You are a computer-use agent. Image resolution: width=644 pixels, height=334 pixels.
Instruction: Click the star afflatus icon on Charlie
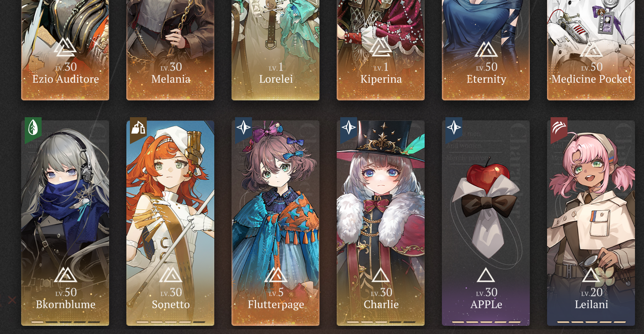click(x=348, y=128)
